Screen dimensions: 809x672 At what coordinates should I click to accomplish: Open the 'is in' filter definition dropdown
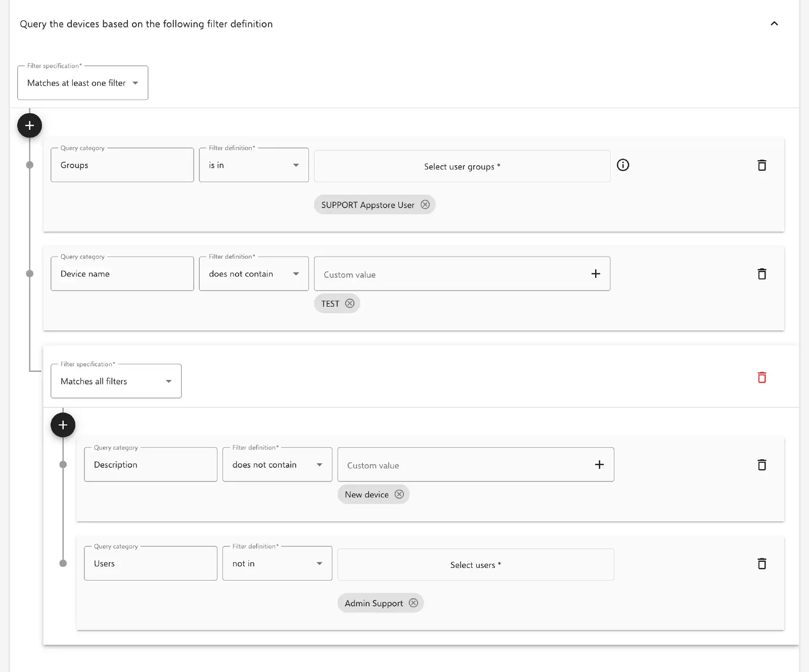254,165
